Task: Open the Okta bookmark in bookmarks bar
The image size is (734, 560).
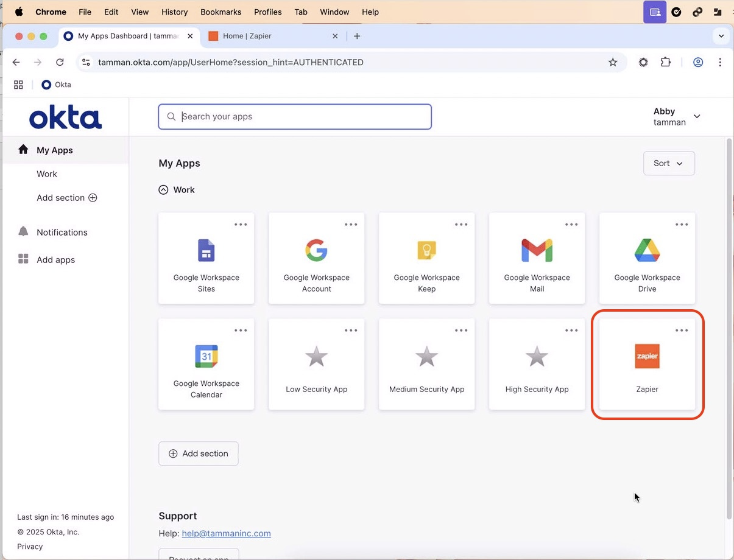Action: pyautogui.click(x=56, y=85)
